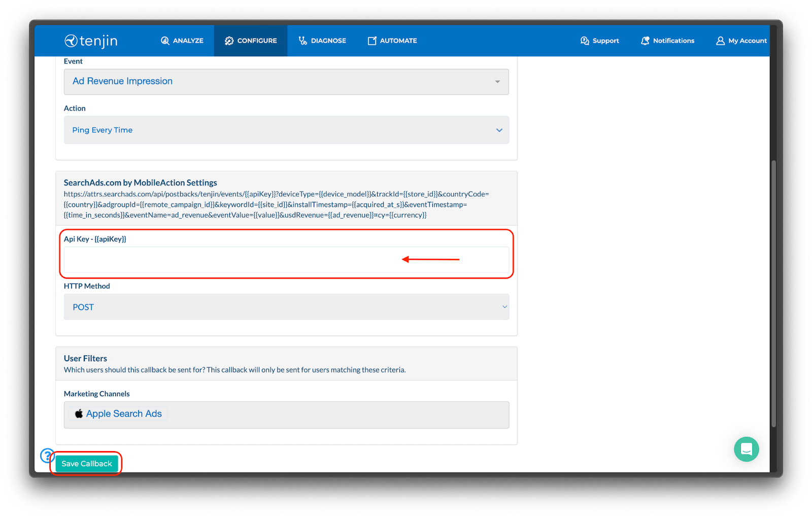Open the Action dropdown showing Ping Every Time

pos(286,130)
